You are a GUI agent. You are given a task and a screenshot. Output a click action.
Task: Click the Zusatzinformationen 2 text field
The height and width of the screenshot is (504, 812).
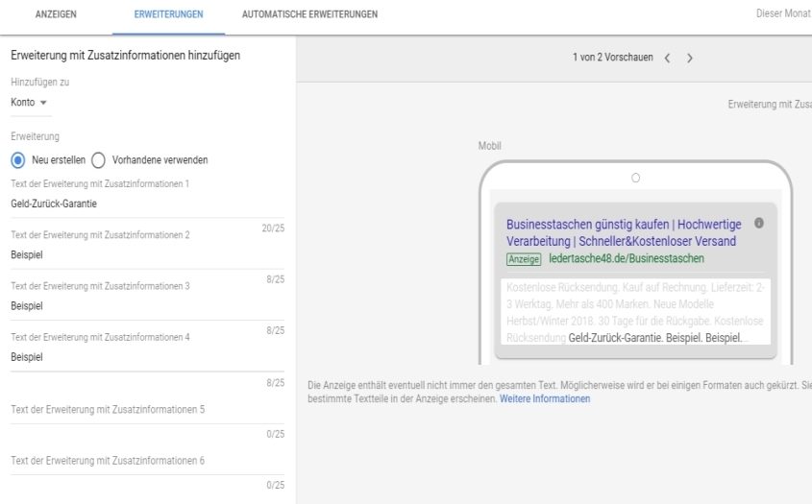click(x=144, y=255)
